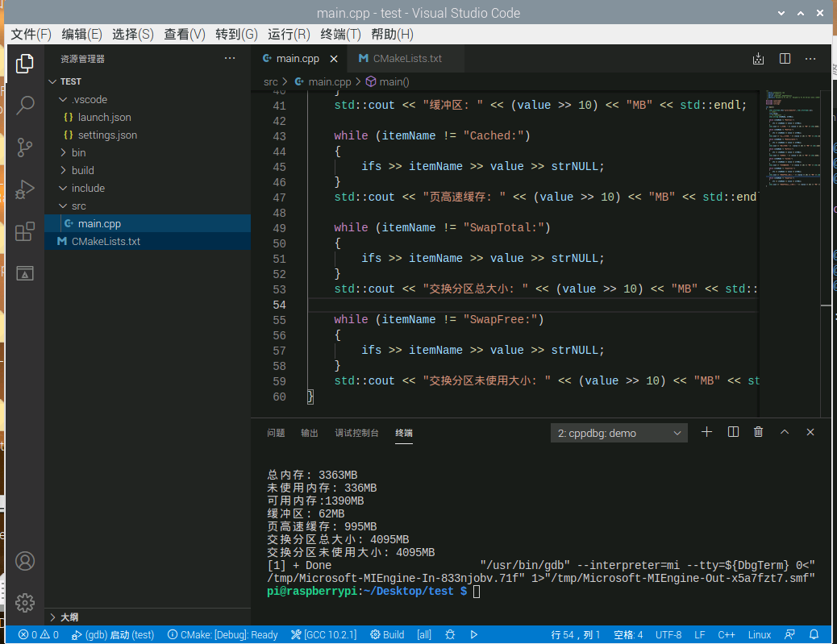
Task: Switch to the 问题 problems tab
Action: click(x=276, y=433)
